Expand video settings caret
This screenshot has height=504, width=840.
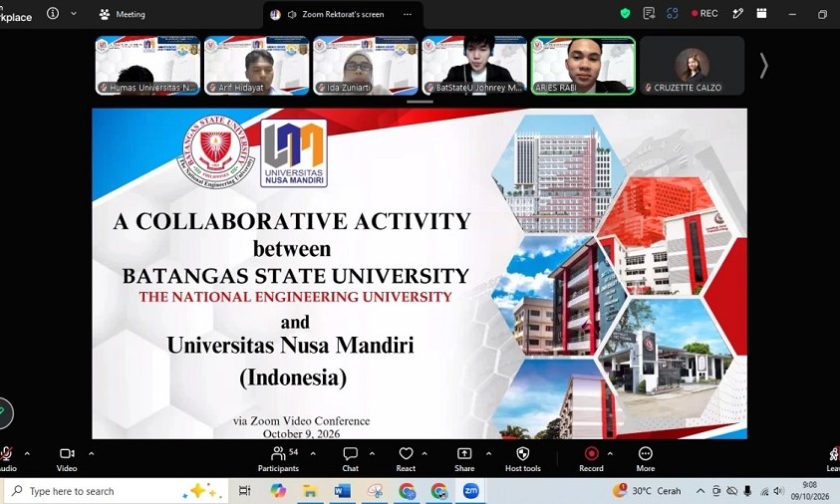coord(91,453)
